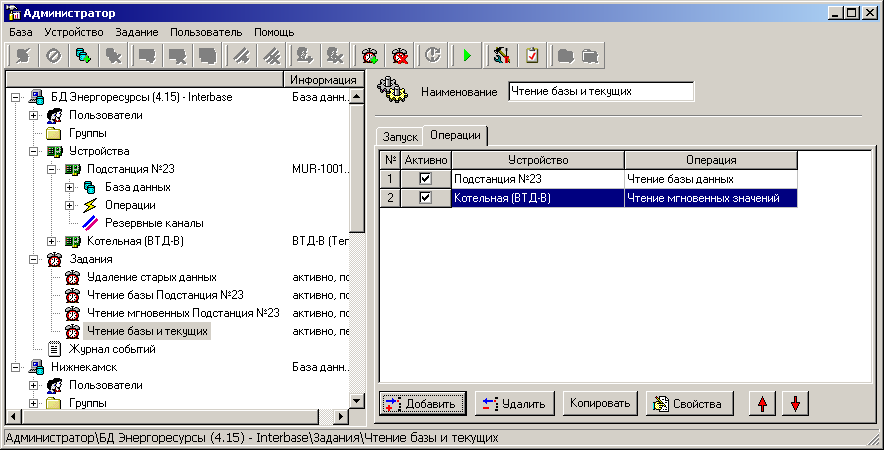Viewport: 884px width, 450px height.
Task: Click the tree's horizontal scrollbar left arrow
Action: click(x=14, y=417)
